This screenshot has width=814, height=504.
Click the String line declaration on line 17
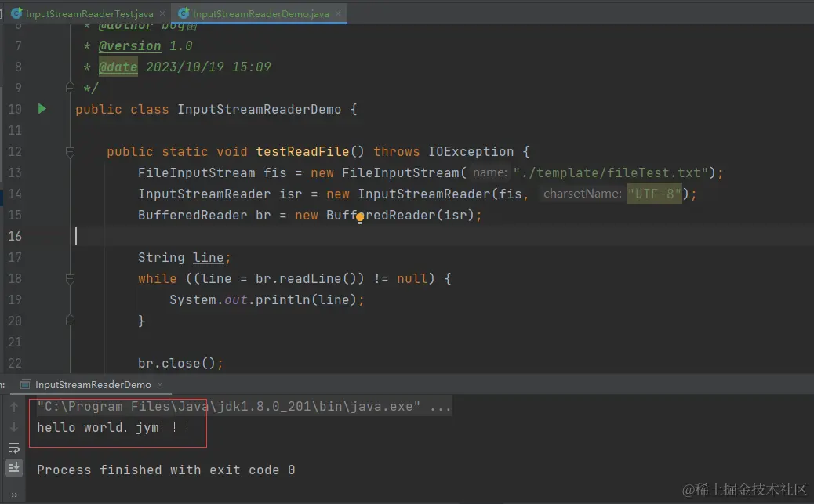pyautogui.click(x=184, y=257)
